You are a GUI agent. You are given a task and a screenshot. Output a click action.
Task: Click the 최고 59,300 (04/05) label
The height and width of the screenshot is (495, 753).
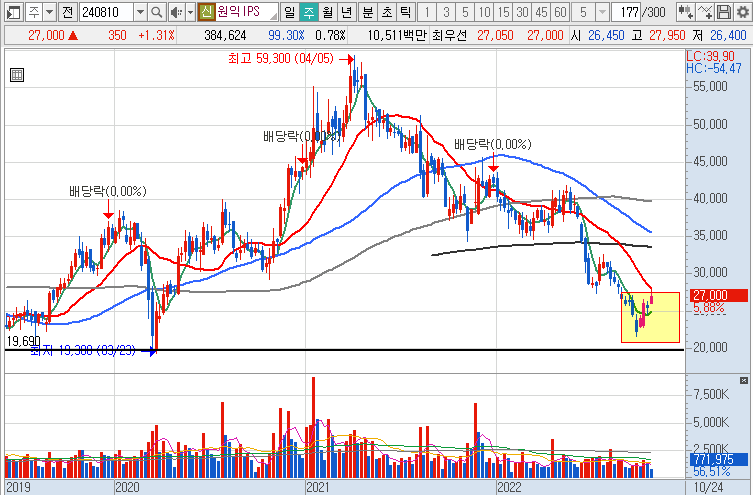(280, 59)
